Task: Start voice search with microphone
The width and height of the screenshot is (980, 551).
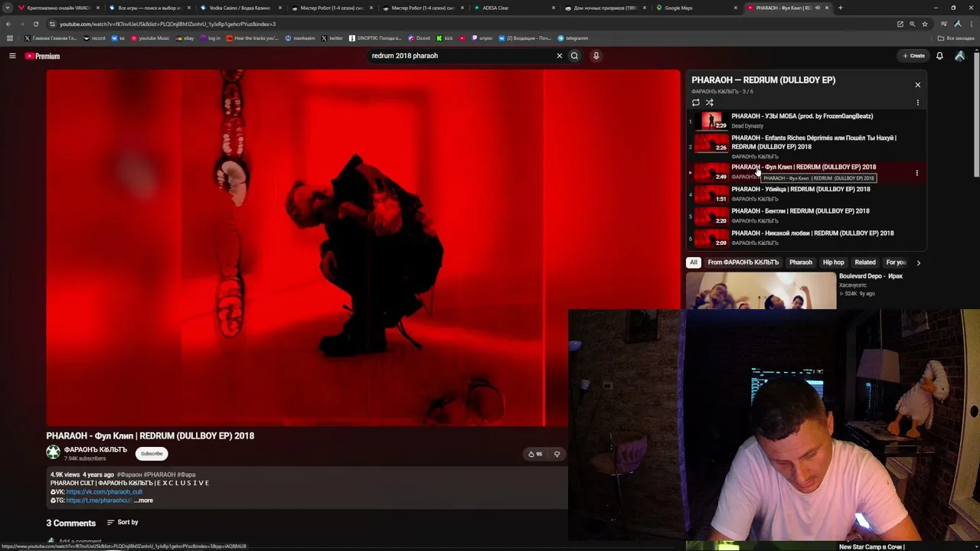Action: 596,56
